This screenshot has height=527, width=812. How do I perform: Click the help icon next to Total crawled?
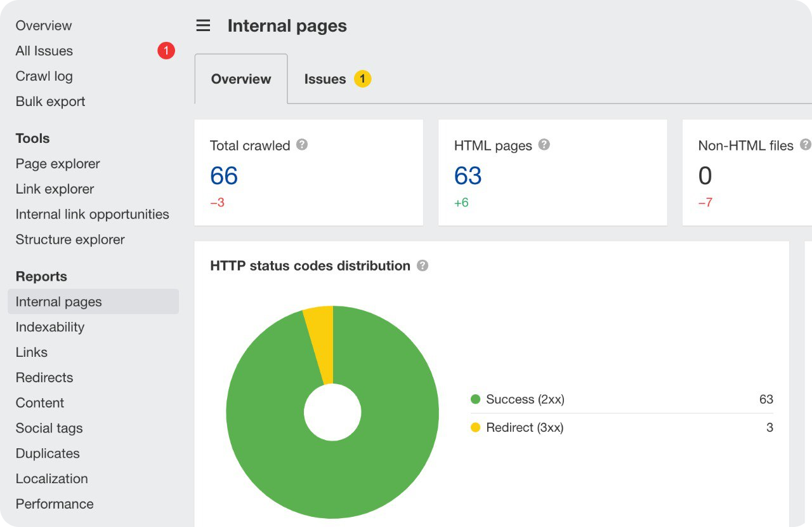click(302, 145)
